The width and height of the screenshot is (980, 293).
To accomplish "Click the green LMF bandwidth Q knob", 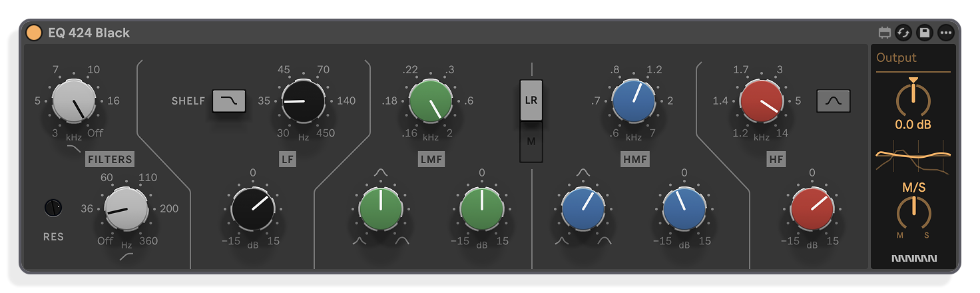I will pos(381,208).
